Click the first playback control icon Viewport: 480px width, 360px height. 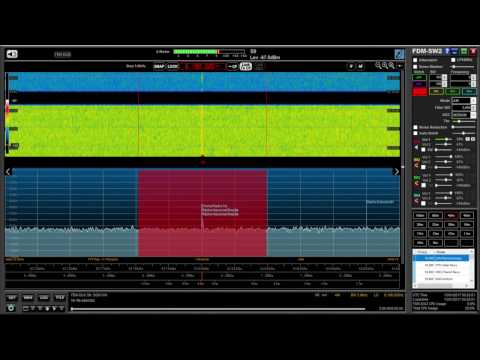click(x=26, y=309)
